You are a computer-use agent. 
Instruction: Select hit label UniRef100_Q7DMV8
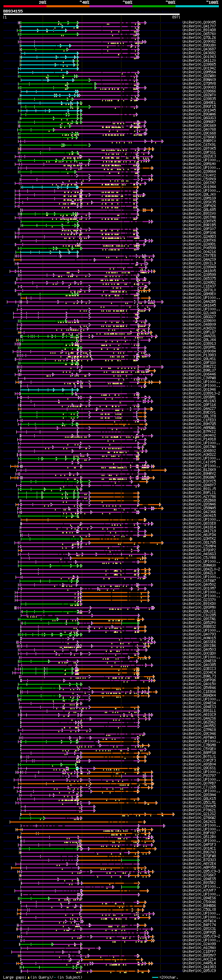199,83
